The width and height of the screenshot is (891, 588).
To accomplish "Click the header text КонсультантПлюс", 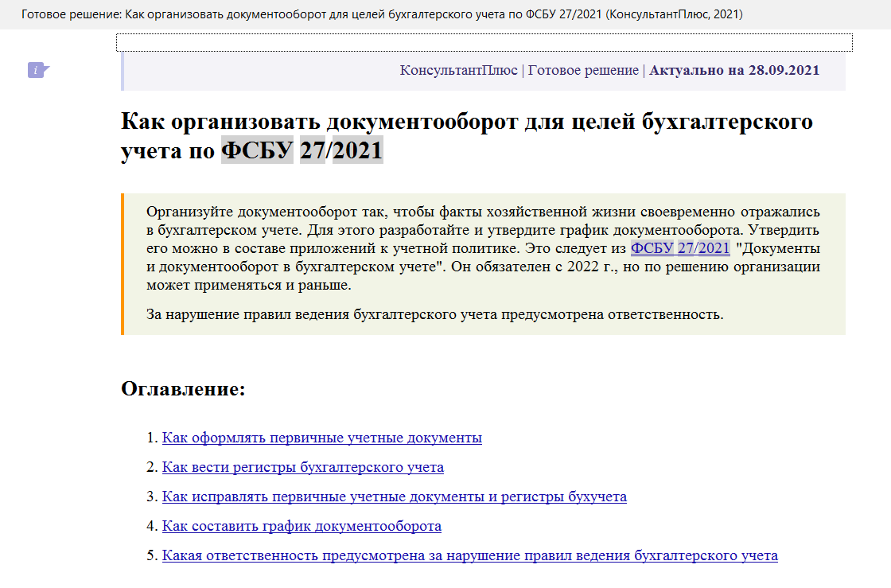I will 458,71.
